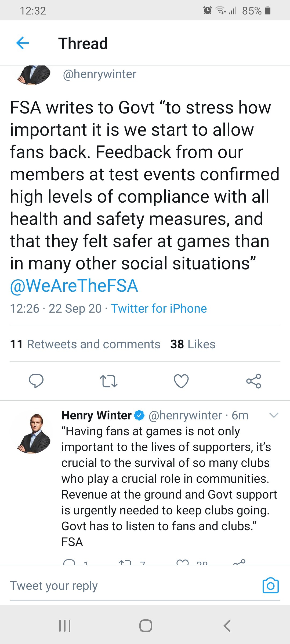Type in the Tweet your reply field

pos(129,586)
